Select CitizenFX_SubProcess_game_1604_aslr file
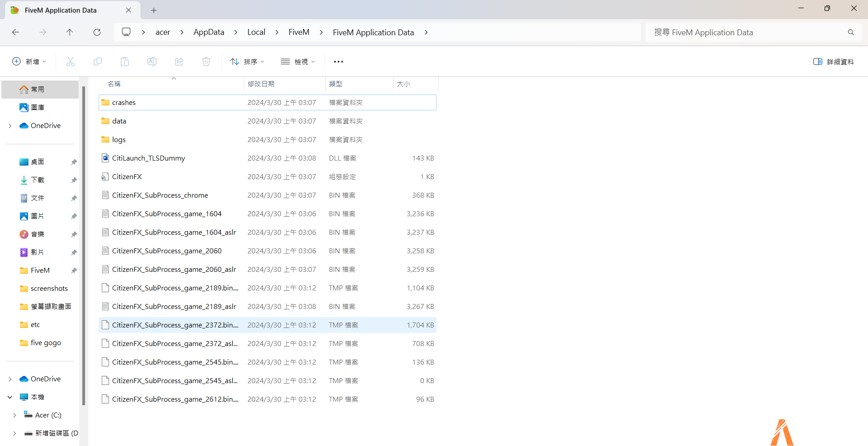The width and height of the screenshot is (868, 446). 267,232
